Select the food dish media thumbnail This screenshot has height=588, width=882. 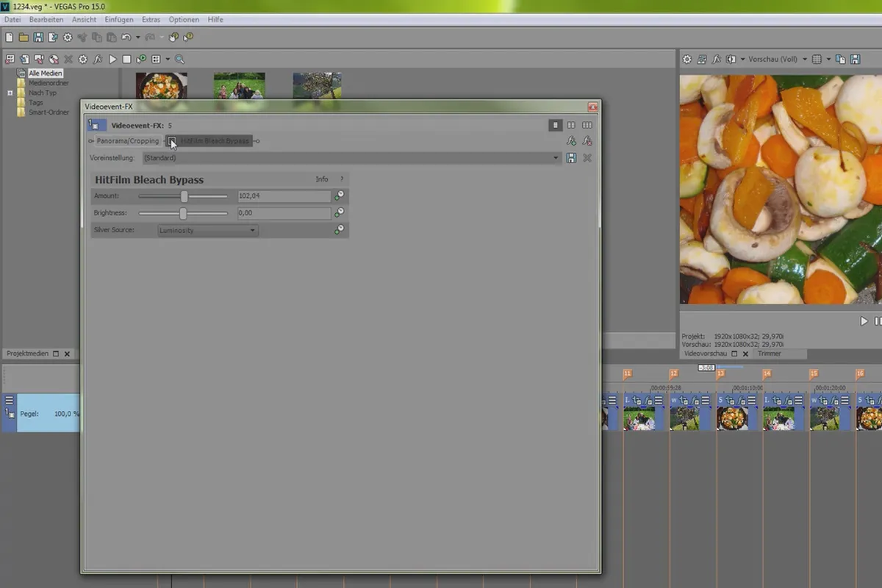point(162,85)
